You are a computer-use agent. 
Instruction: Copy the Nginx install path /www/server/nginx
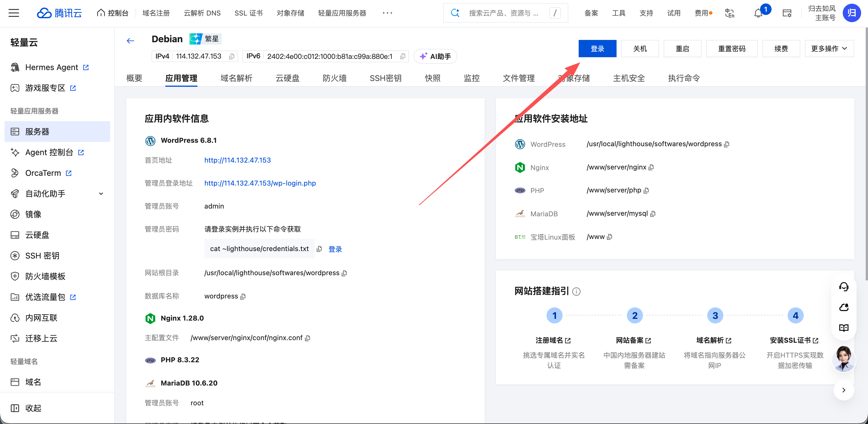tap(651, 167)
